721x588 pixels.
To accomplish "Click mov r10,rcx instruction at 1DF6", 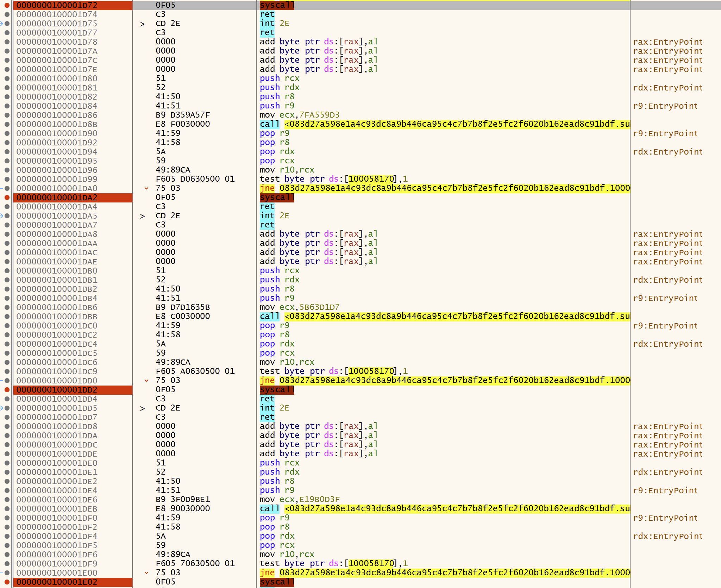I will (287, 555).
